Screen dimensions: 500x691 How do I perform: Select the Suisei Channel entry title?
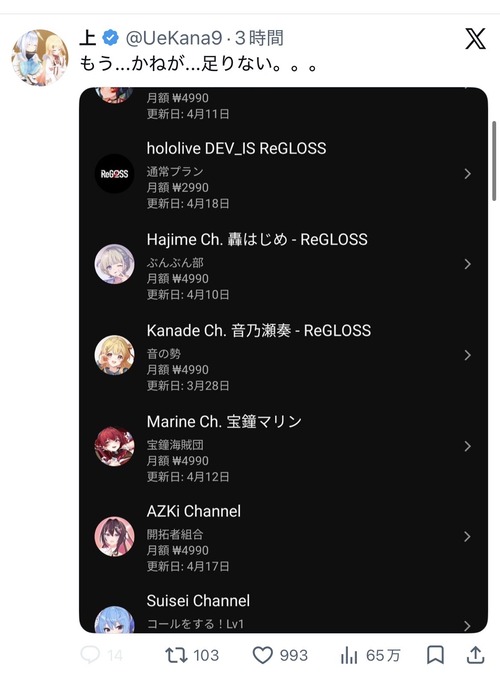[x=198, y=601]
